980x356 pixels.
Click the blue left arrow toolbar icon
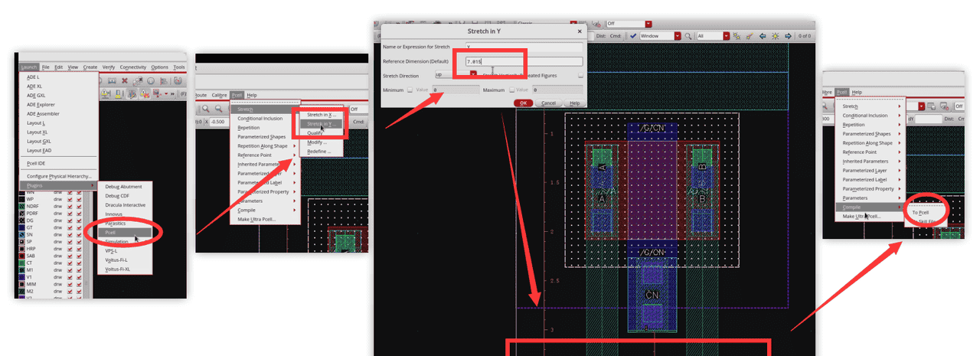click(x=763, y=36)
